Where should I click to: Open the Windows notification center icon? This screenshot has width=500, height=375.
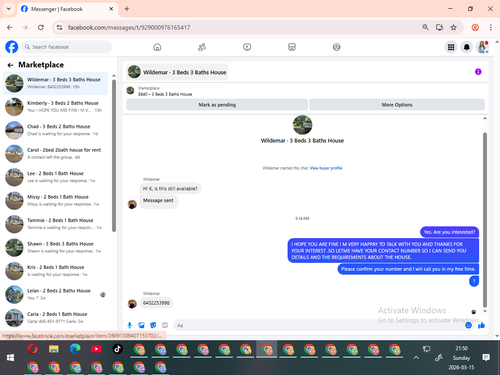click(x=486, y=358)
